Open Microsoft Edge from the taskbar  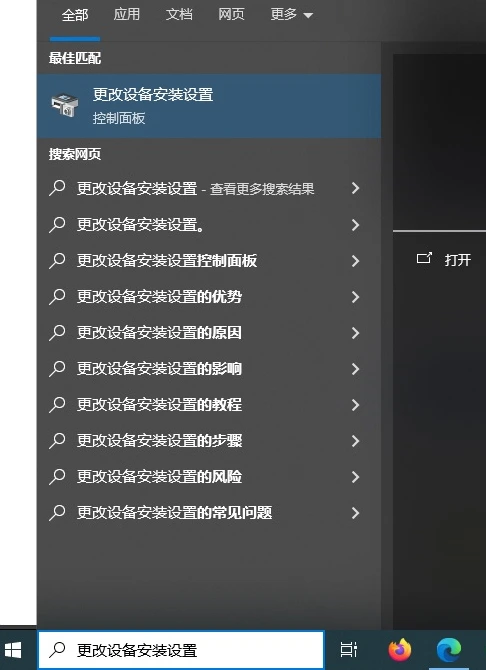[448, 650]
